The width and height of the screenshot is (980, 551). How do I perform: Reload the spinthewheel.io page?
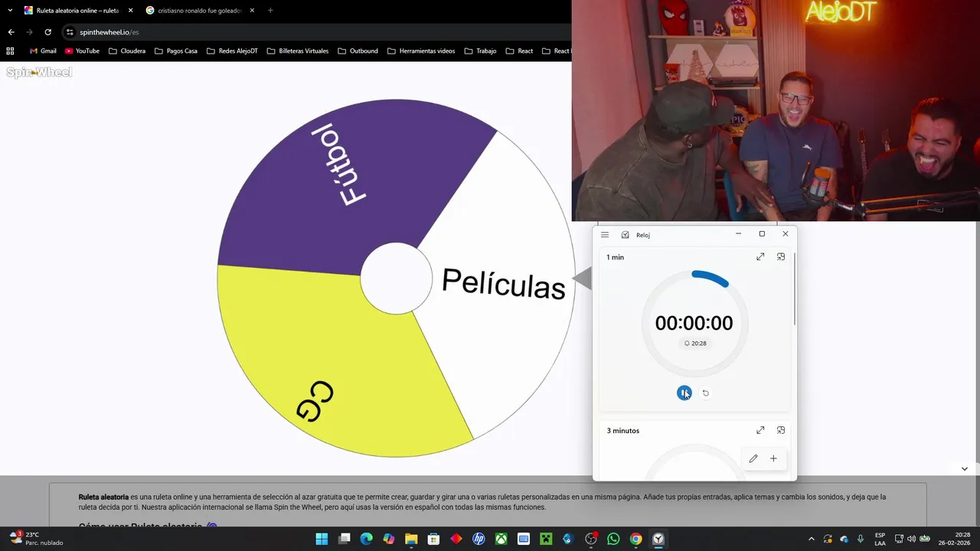point(47,32)
